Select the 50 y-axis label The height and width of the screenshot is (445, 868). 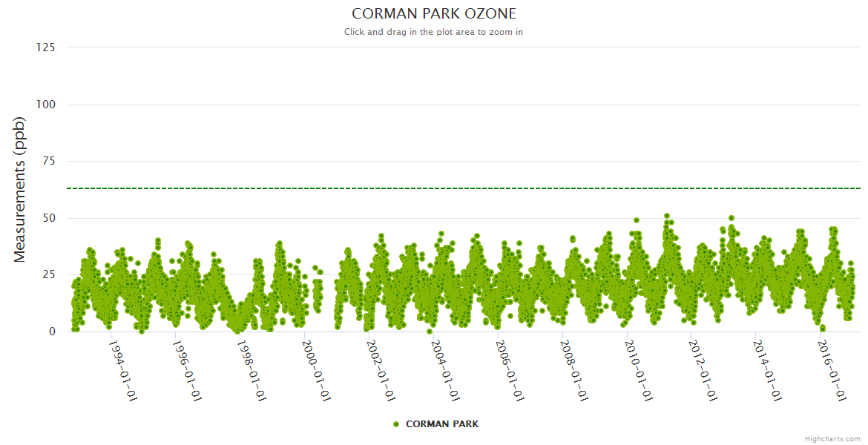(48, 218)
